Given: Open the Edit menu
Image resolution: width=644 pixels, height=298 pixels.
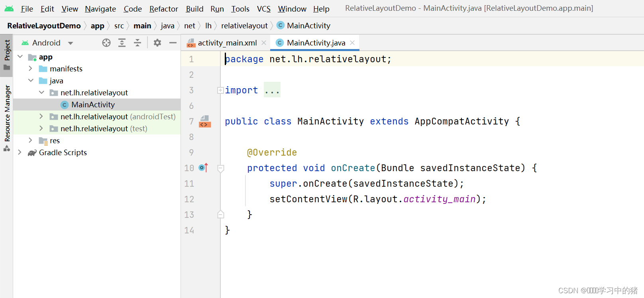Looking at the screenshot, I should click(47, 9).
